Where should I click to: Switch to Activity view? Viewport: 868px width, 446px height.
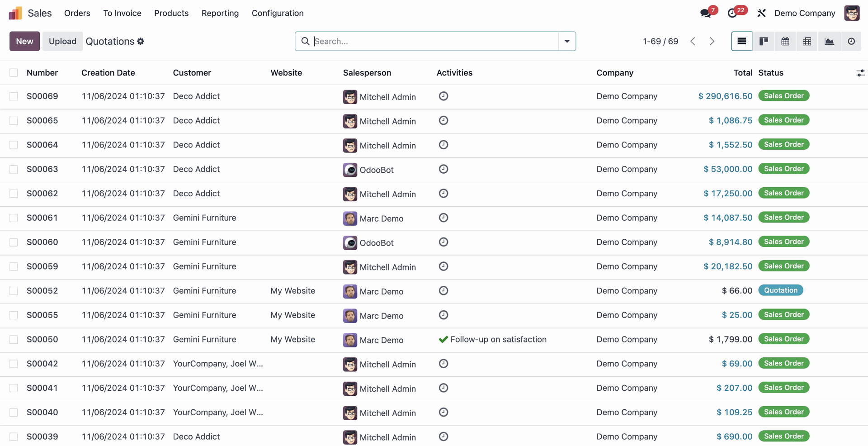pyautogui.click(x=851, y=42)
